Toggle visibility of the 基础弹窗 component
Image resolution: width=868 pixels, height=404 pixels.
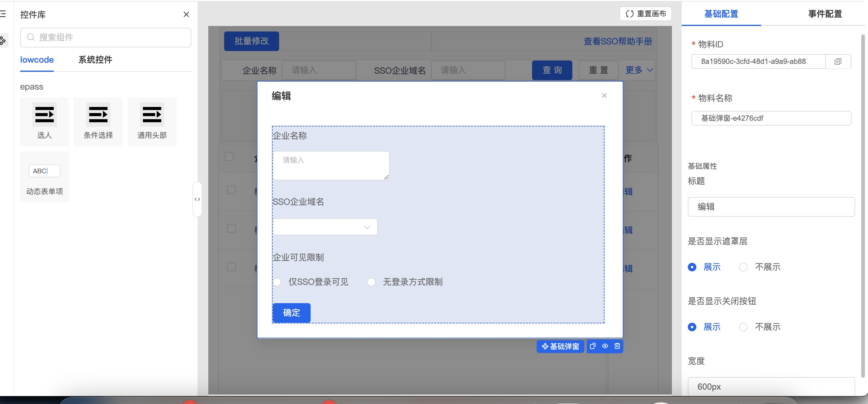605,346
